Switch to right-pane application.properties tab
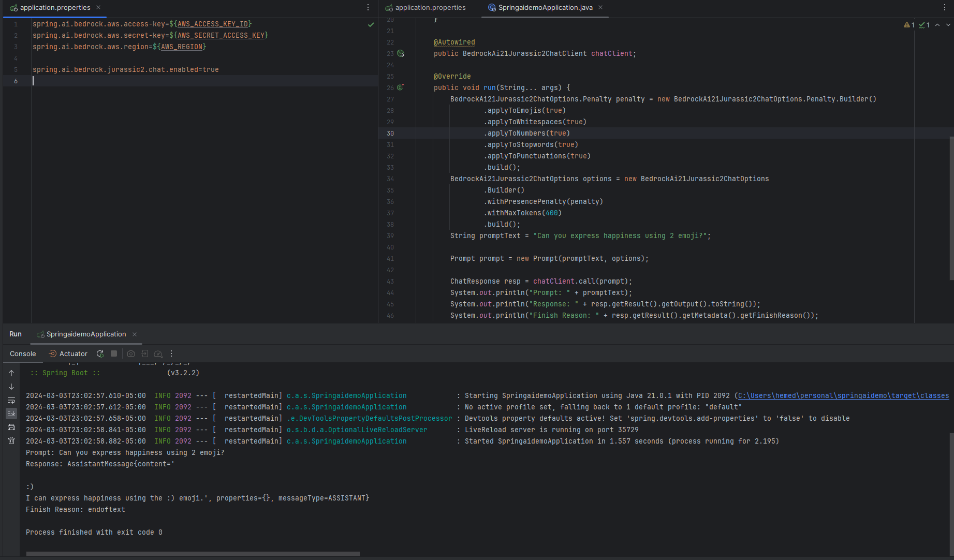This screenshot has height=560, width=954. coord(425,7)
